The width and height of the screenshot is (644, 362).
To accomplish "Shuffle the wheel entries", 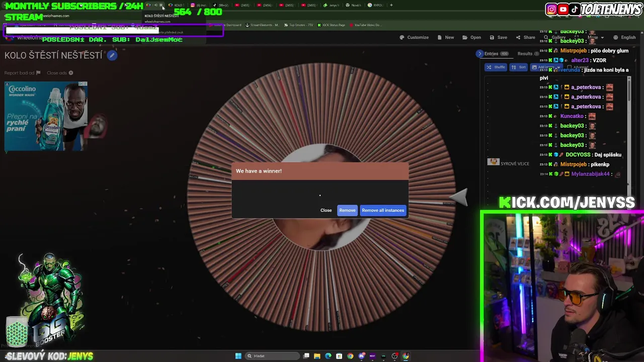I will tap(496, 67).
